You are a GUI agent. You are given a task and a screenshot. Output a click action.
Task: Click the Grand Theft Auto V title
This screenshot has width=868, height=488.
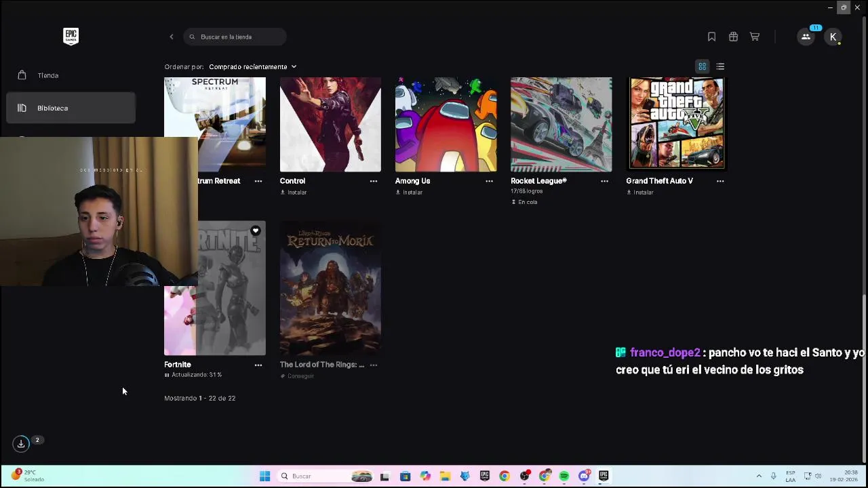(659, 181)
